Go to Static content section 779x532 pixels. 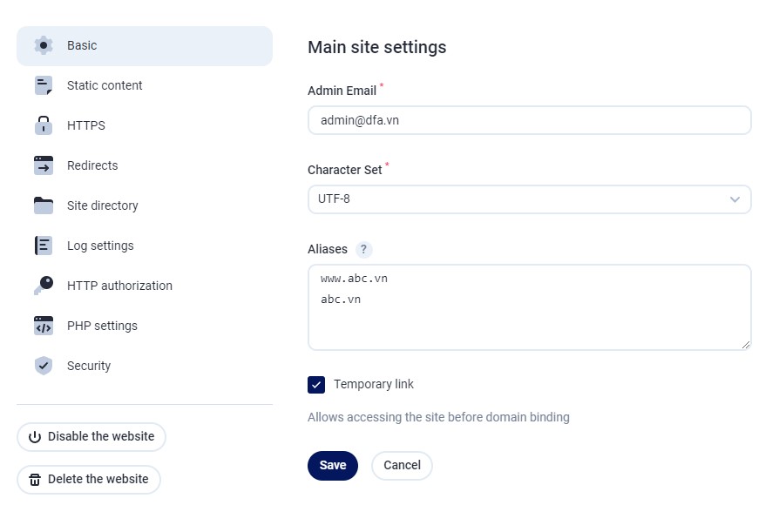105,85
